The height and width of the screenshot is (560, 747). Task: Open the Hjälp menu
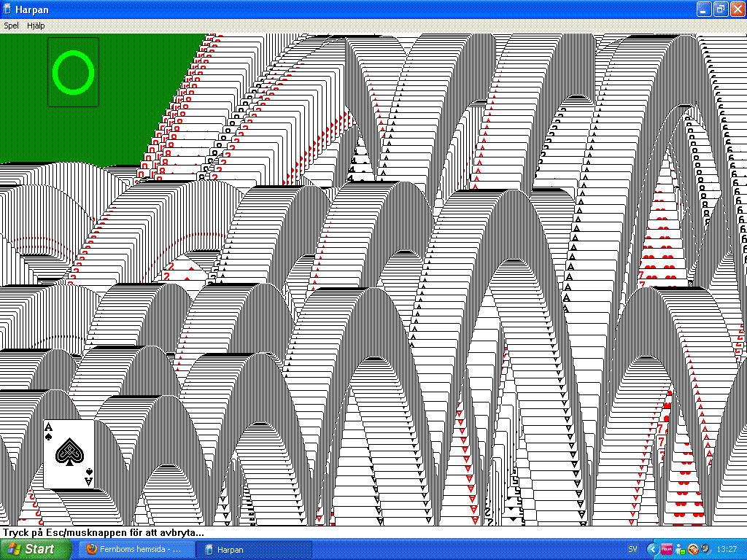[36, 26]
